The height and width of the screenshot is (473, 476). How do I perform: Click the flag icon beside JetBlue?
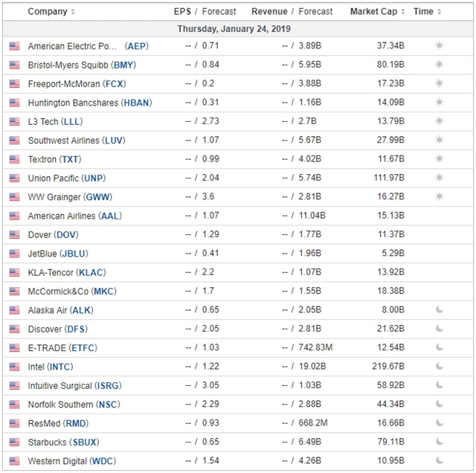click(x=14, y=254)
